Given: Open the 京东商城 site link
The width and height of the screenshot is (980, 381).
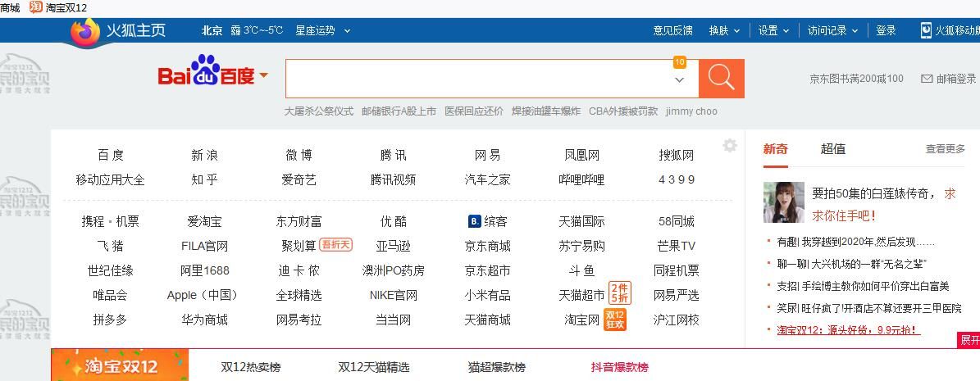Looking at the screenshot, I should pos(487,246).
